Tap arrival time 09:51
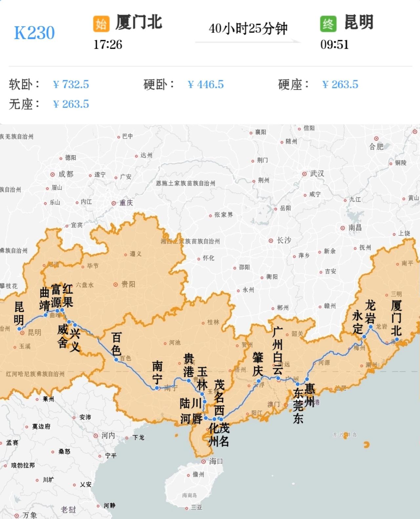 coord(335,45)
